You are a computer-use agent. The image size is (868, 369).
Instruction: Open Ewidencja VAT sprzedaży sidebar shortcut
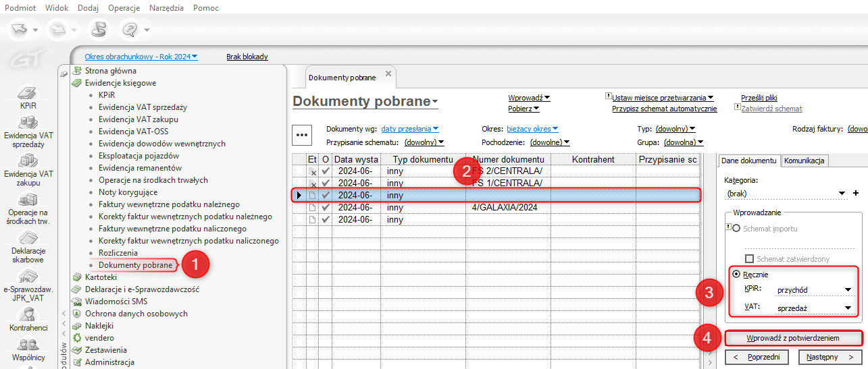[x=28, y=132]
